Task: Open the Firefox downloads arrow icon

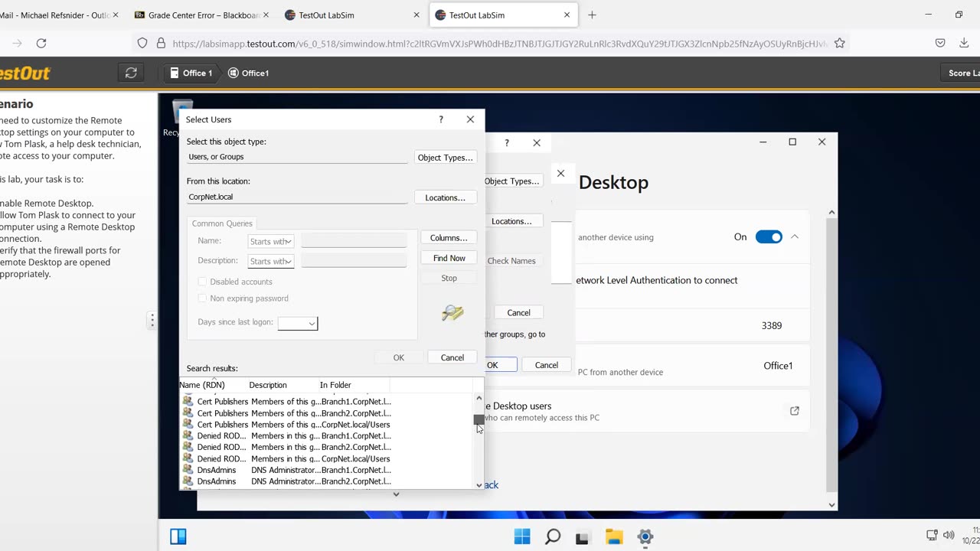Action: pyautogui.click(x=964, y=44)
